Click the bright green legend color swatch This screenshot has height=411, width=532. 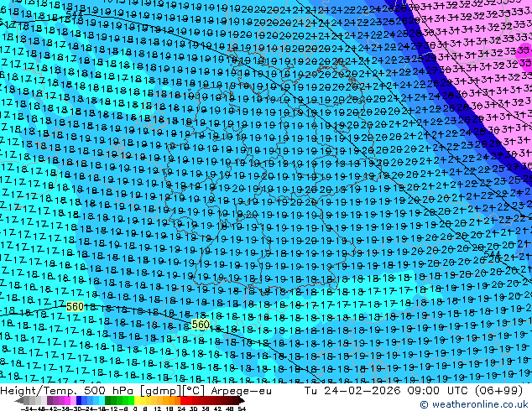coord(131,400)
